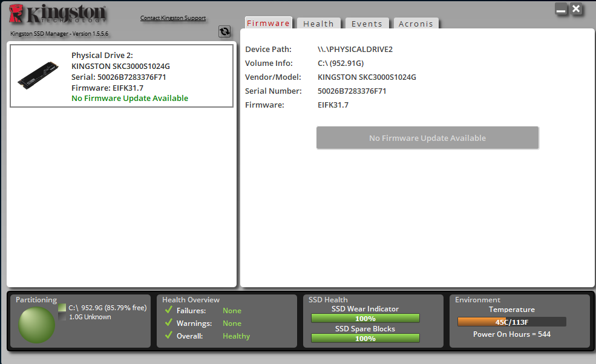Click the green partition pie chart
This screenshot has height=364, width=596.
pyautogui.click(x=37, y=325)
